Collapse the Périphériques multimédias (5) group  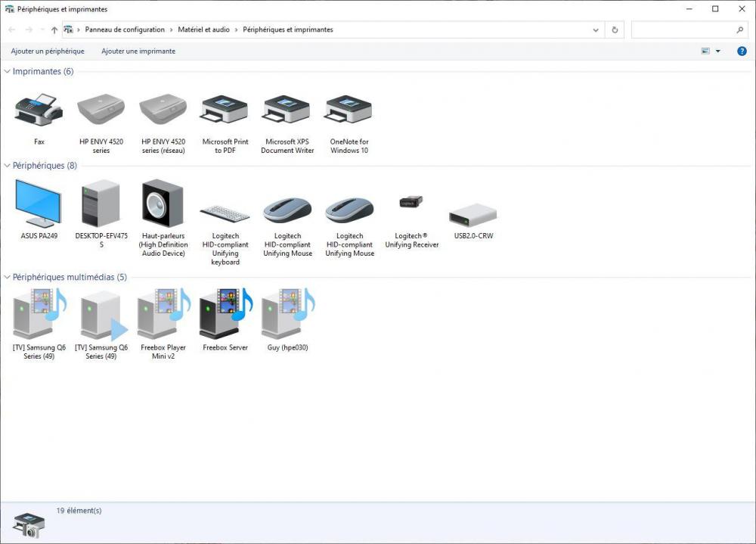pos(8,277)
